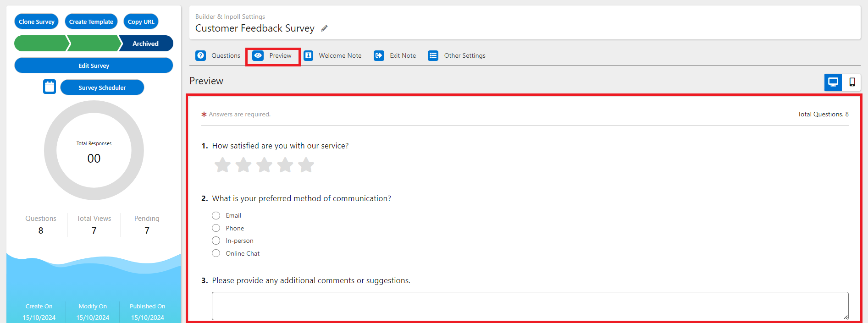Click question 3 text about comments
The width and height of the screenshot is (868, 323).
pos(311,280)
